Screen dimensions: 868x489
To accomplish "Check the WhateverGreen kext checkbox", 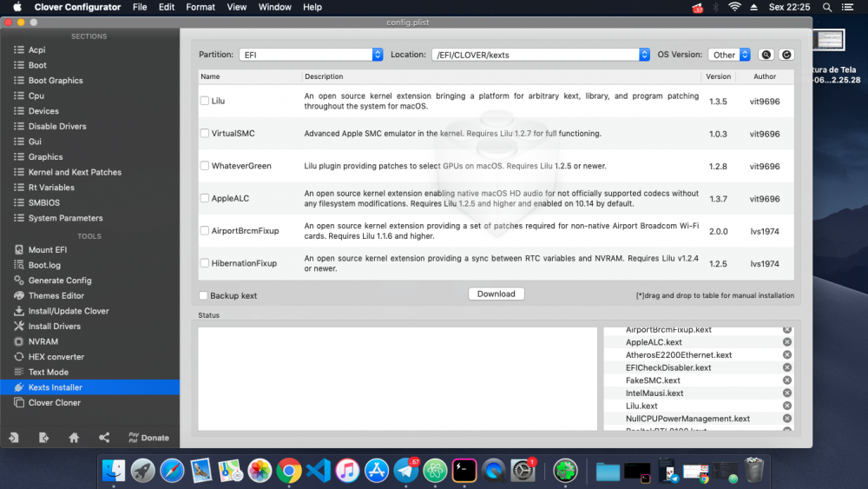I will pos(205,166).
